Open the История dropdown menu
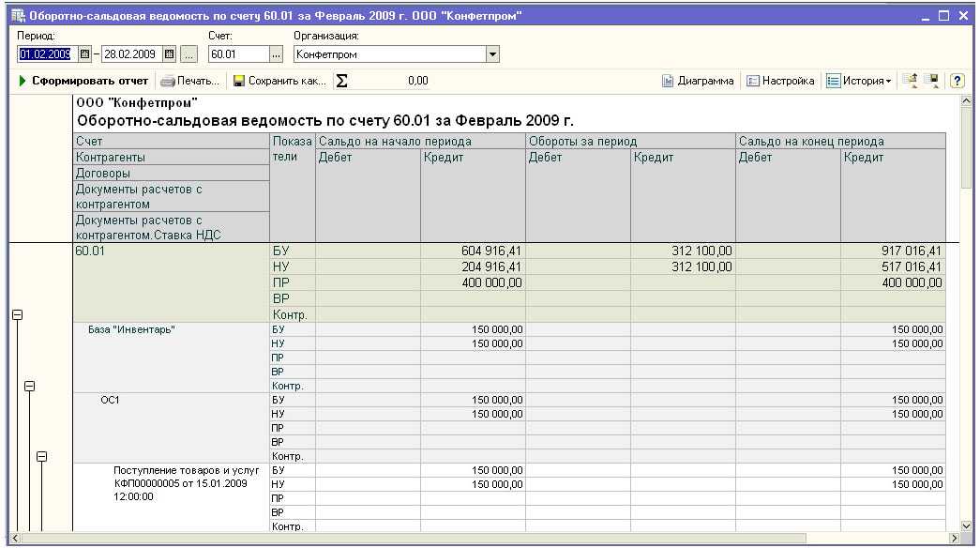980x548 pixels. pos(859,82)
